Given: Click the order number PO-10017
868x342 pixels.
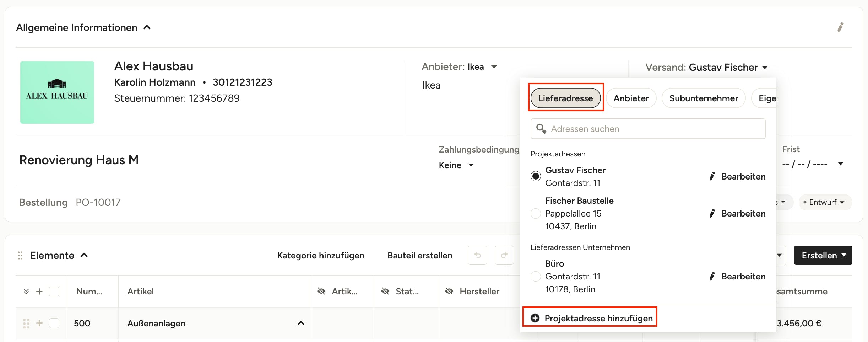Looking at the screenshot, I should pos(98,202).
